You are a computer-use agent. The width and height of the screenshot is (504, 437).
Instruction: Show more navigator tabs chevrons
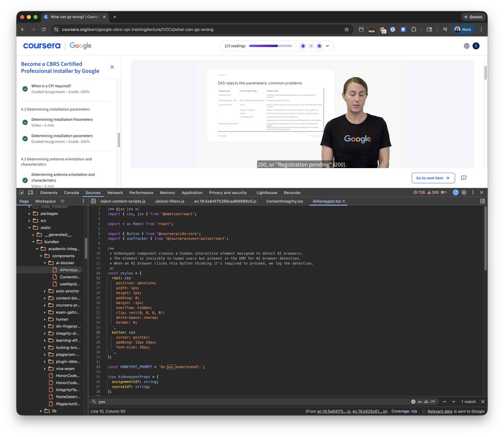[63, 201]
